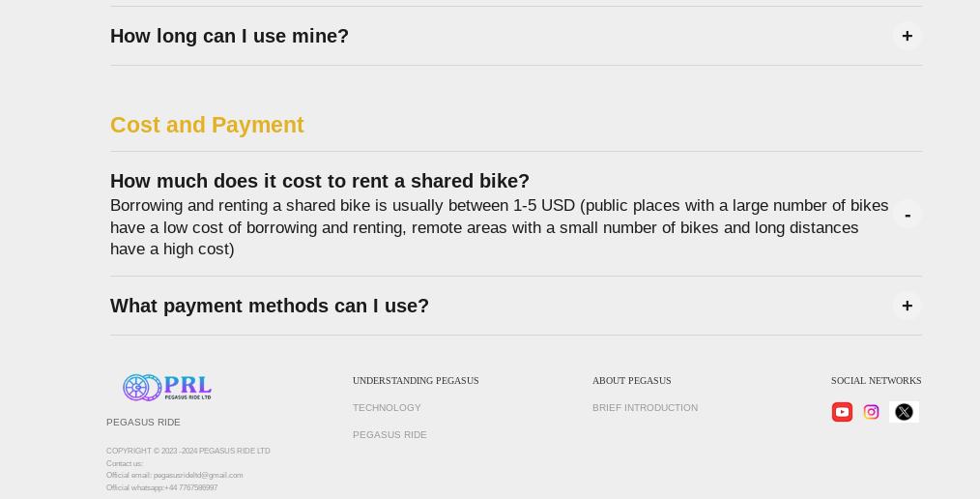Collapse the bike rental cost answer minus icon
The width and height of the screenshot is (980, 499).
coord(907,215)
